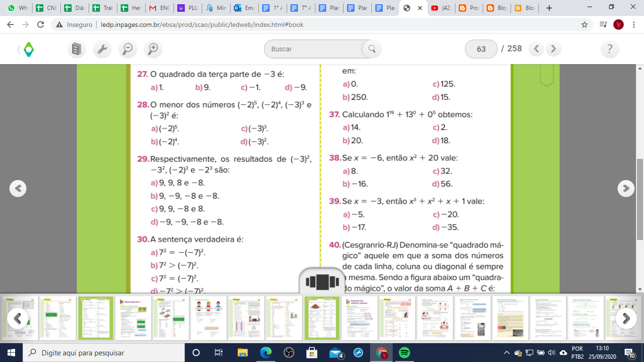This screenshot has height=362, width=644.
Task: Turn to the next page with right side arrow
Action: (626, 189)
